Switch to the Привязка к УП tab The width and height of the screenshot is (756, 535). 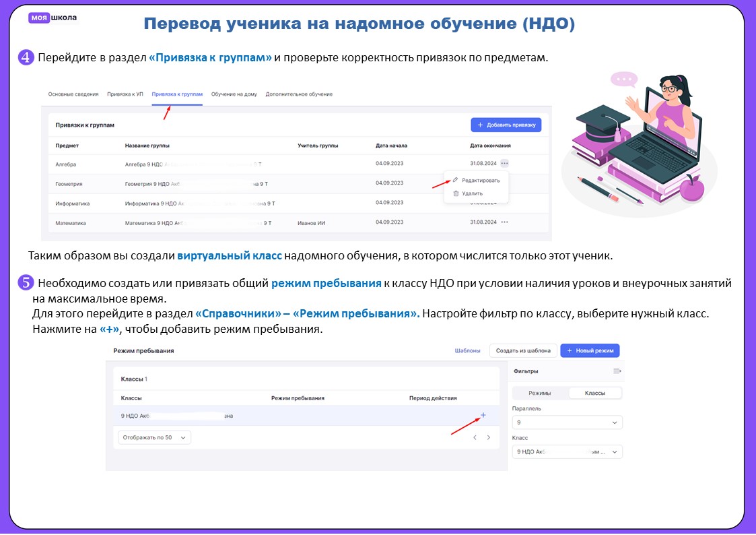(125, 94)
